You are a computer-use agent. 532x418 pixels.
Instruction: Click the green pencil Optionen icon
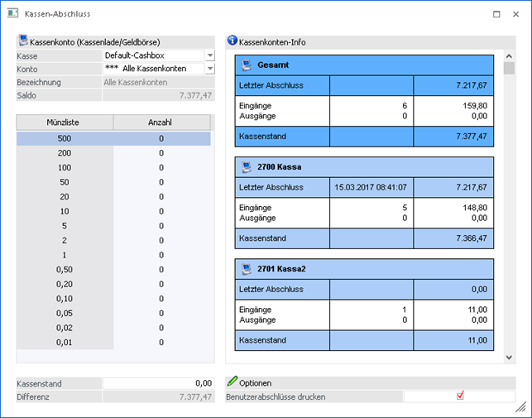click(x=232, y=382)
